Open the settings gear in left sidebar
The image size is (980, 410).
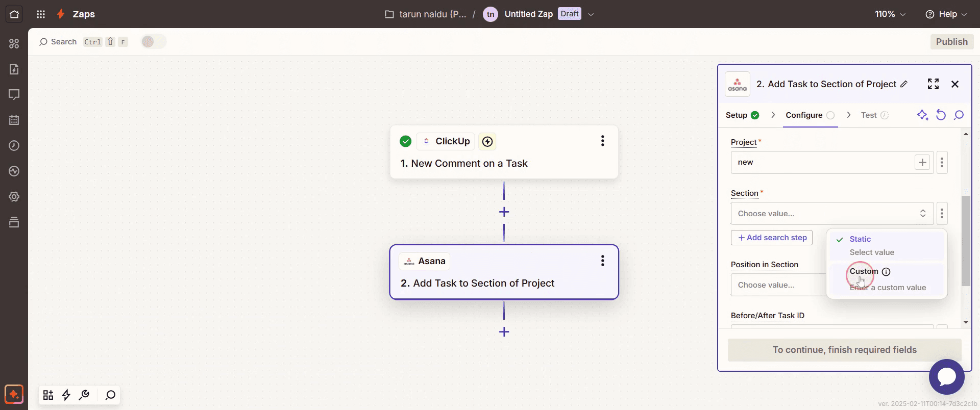[14, 197]
